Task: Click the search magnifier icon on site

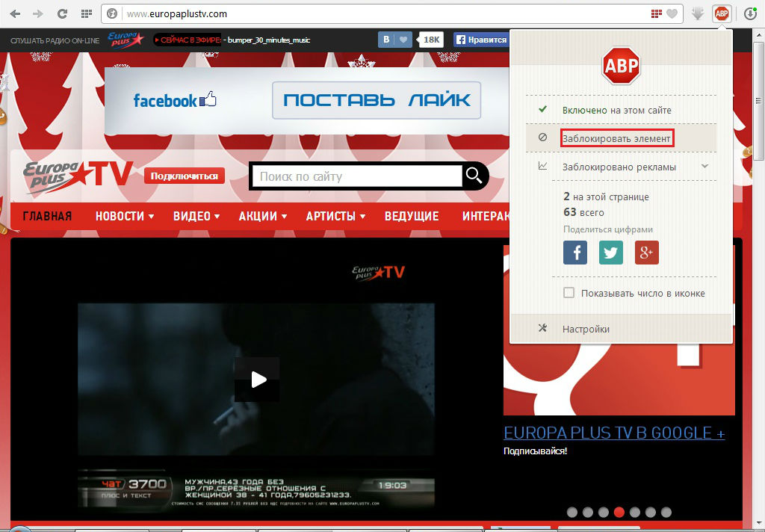Action: coord(474,176)
